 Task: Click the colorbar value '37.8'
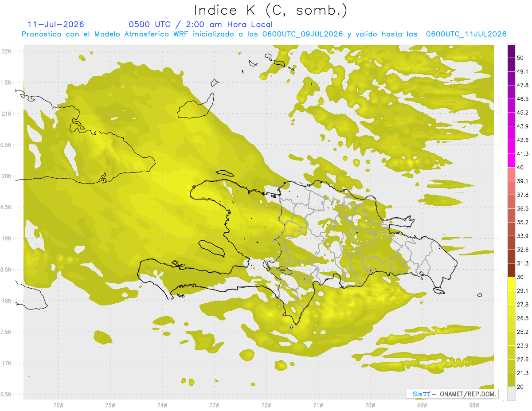click(x=523, y=195)
